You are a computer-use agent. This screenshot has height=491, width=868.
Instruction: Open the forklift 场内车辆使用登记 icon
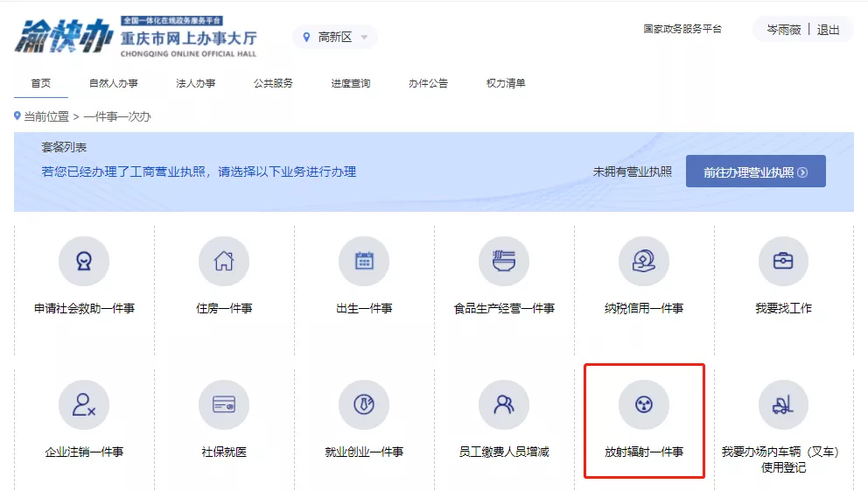coord(783,405)
